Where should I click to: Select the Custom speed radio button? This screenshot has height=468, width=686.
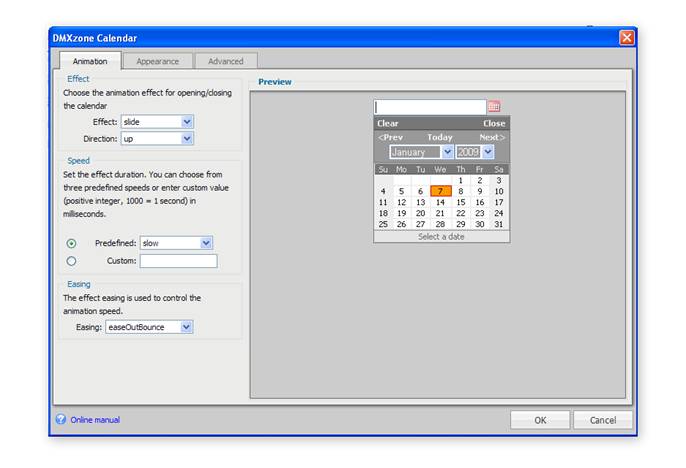tap(71, 261)
